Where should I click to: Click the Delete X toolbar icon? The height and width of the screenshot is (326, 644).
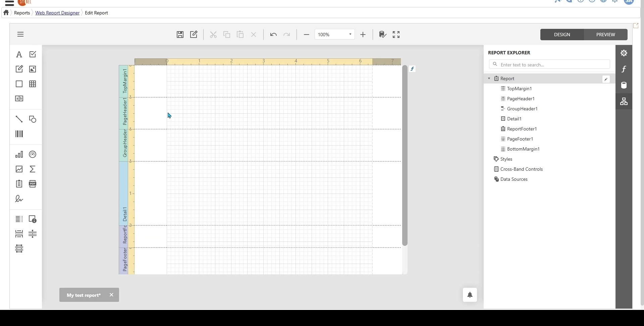click(x=254, y=35)
